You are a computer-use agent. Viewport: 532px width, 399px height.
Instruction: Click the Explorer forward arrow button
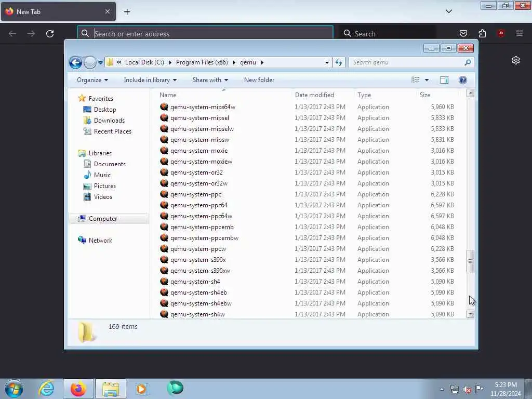(89, 62)
